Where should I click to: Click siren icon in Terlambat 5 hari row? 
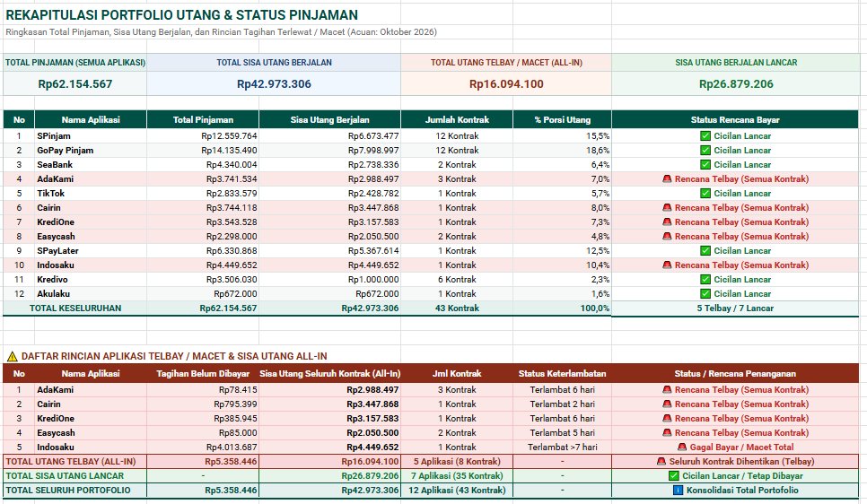(x=667, y=433)
